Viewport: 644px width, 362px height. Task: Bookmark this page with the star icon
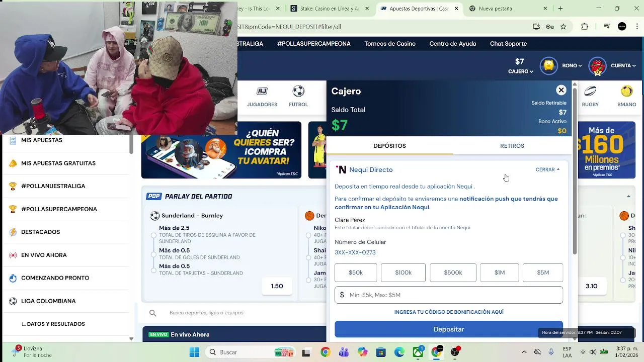coord(563,27)
